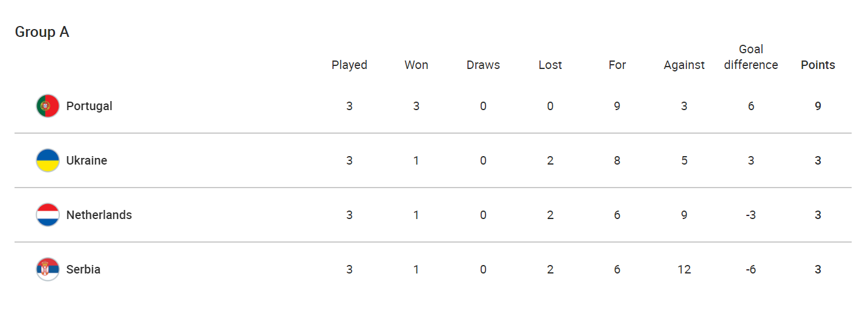Click Serbia's goals against value 12
Screen dimensions: 868x311
pos(684,269)
